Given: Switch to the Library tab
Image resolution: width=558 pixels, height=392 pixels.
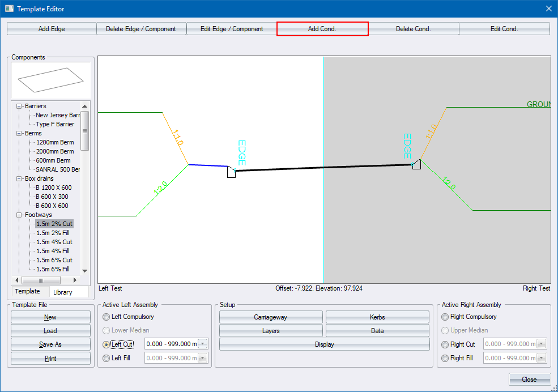Looking at the screenshot, I should (62, 292).
